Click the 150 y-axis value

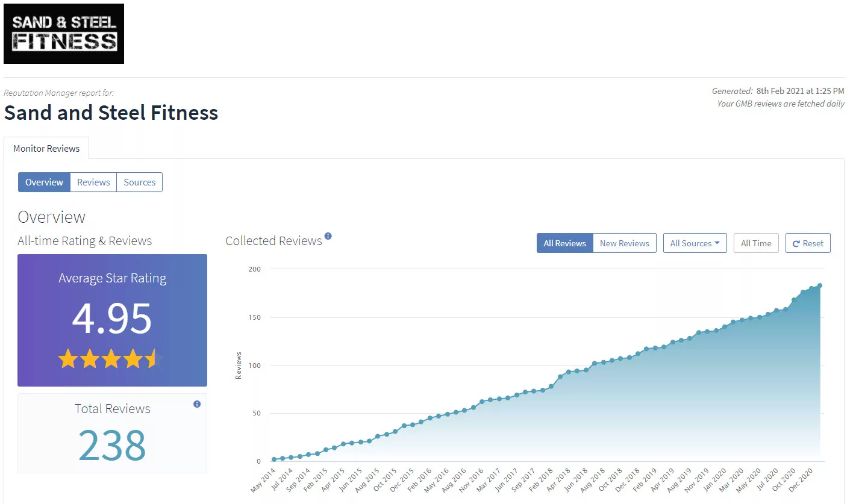(255, 317)
